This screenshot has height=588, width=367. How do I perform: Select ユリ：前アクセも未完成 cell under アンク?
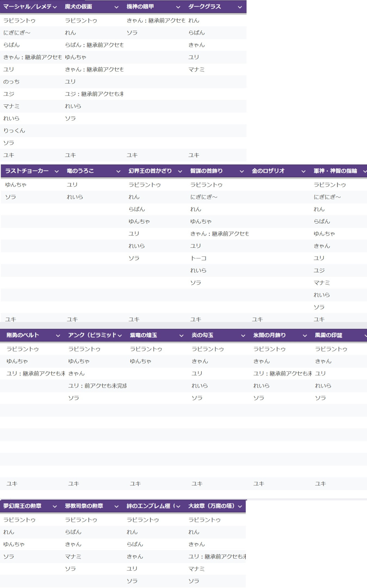[x=97, y=386]
